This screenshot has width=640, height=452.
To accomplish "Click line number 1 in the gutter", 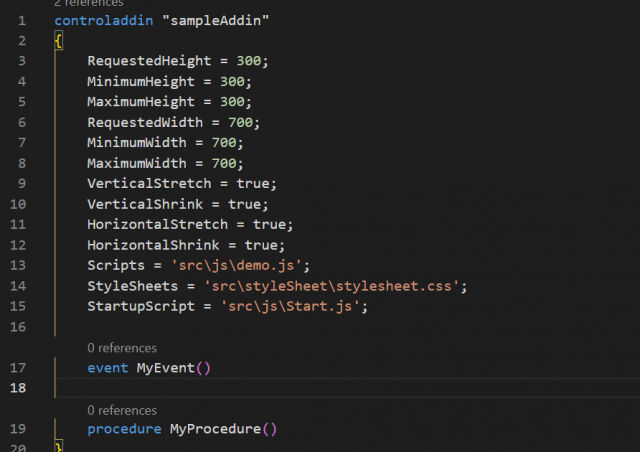I will (22, 20).
